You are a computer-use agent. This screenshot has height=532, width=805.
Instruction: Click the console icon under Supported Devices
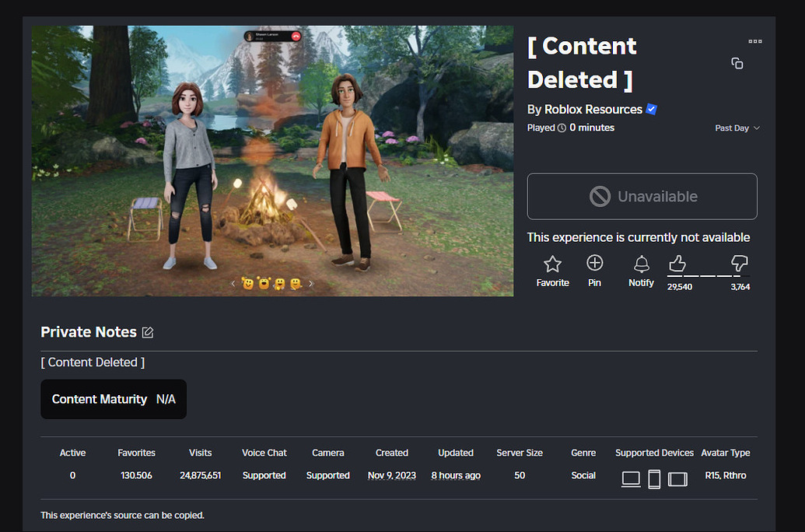tap(677, 479)
